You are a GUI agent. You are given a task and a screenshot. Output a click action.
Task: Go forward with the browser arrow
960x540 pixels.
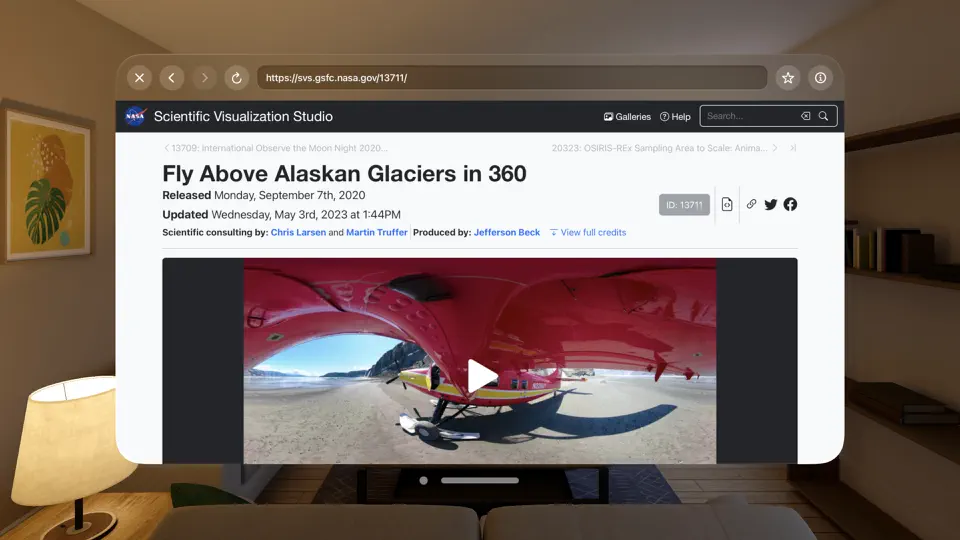(x=204, y=78)
